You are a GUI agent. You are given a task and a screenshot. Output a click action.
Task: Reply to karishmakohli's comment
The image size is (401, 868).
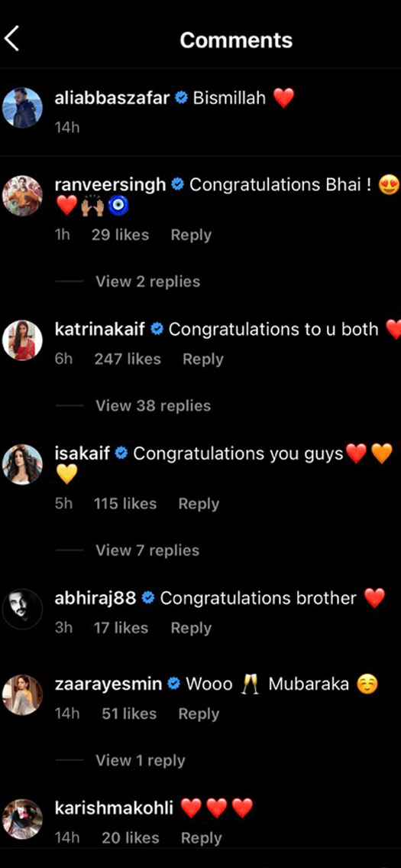tap(202, 838)
